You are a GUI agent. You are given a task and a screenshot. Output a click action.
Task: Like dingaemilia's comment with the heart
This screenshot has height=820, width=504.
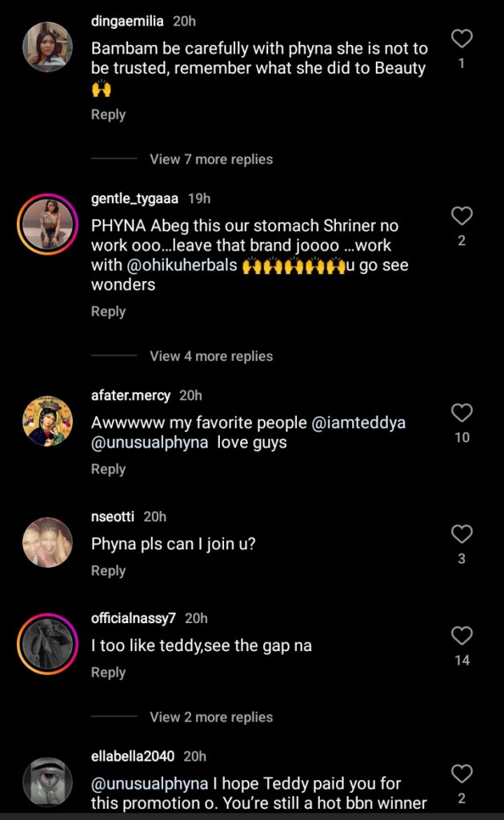pyautogui.click(x=462, y=38)
